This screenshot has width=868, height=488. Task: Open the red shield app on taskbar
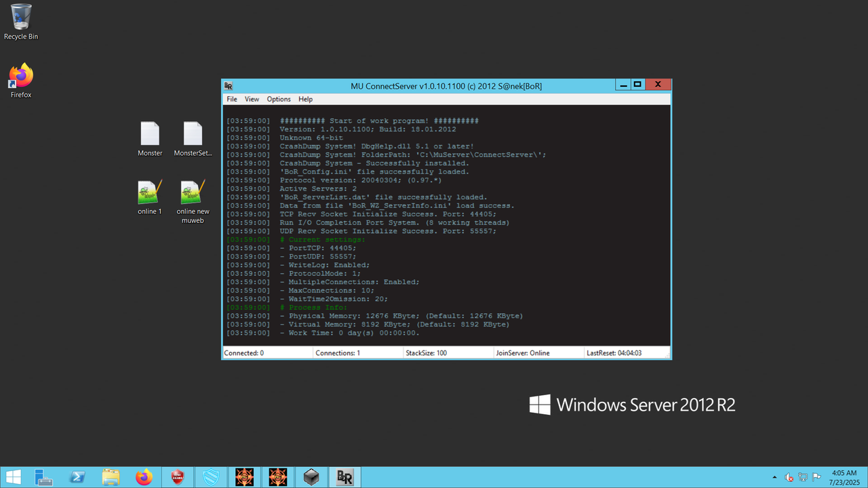(x=177, y=477)
